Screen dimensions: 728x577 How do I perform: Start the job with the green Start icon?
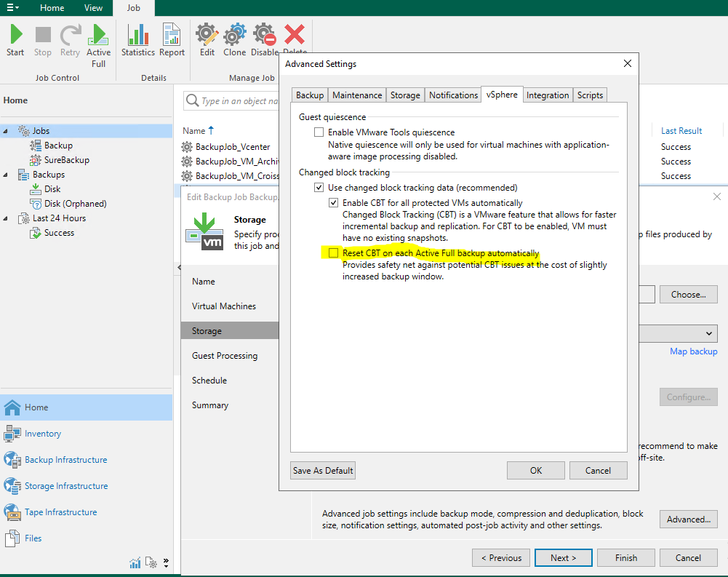(x=15, y=41)
